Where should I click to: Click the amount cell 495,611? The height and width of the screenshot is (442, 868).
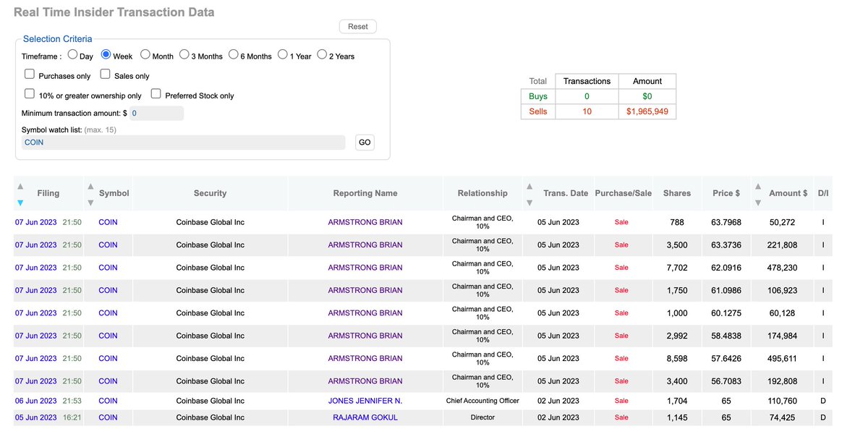[781, 358]
